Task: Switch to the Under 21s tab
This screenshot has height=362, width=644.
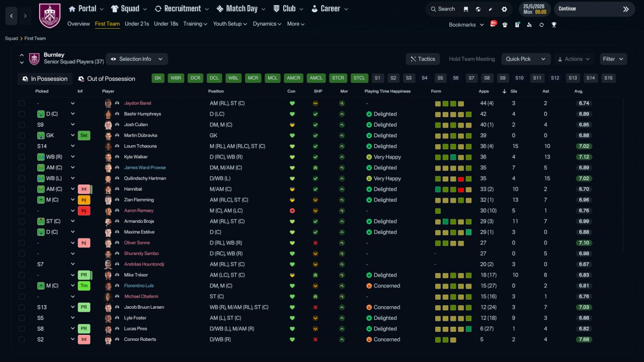Action: click(137, 24)
